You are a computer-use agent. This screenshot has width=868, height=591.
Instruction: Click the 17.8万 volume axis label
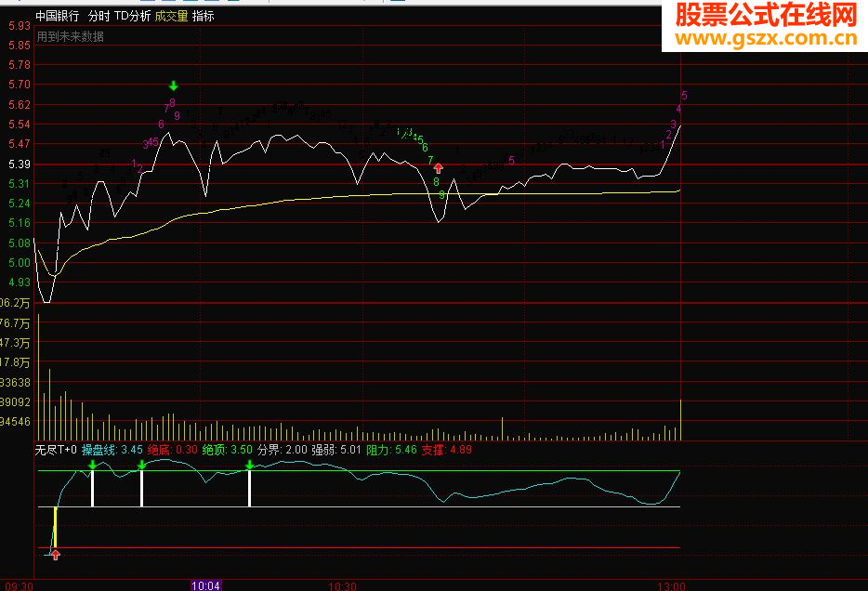pyautogui.click(x=15, y=362)
